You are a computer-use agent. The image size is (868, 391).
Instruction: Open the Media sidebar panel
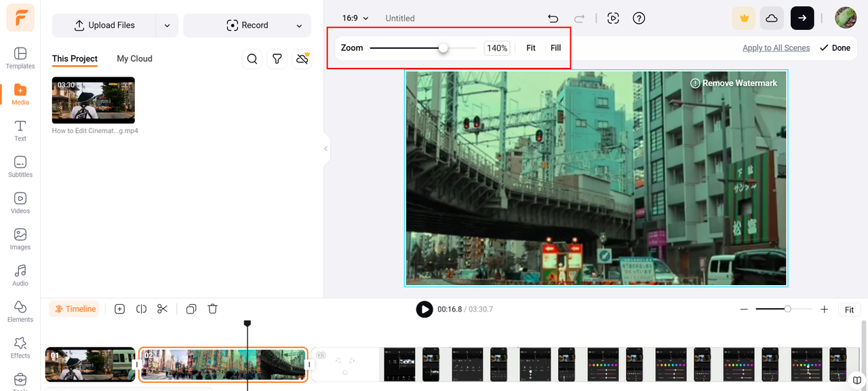[20, 94]
